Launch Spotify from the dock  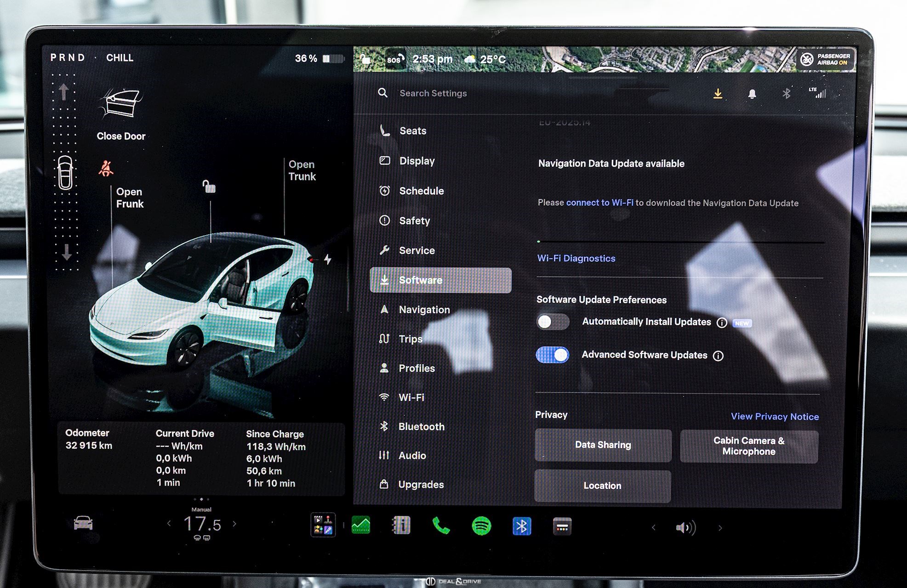(x=481, y=526)
